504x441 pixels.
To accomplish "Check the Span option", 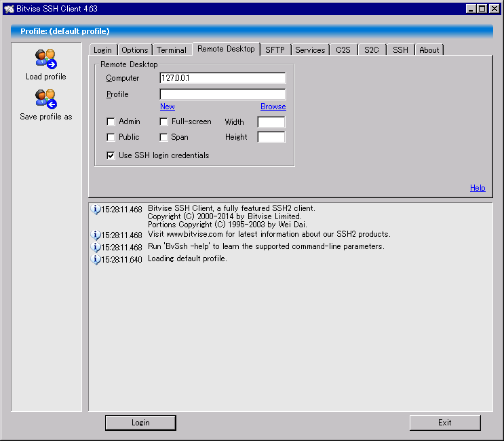I will 163,137.
